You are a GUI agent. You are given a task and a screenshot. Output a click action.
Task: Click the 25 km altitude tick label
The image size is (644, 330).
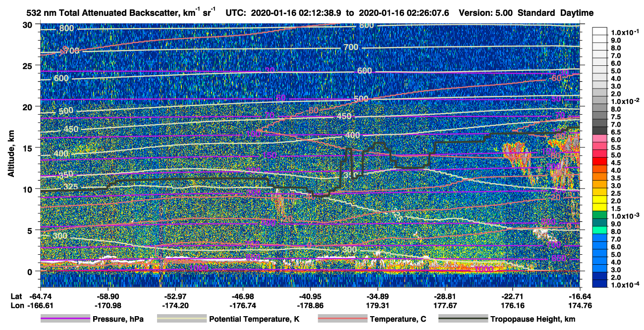point(27,65)
